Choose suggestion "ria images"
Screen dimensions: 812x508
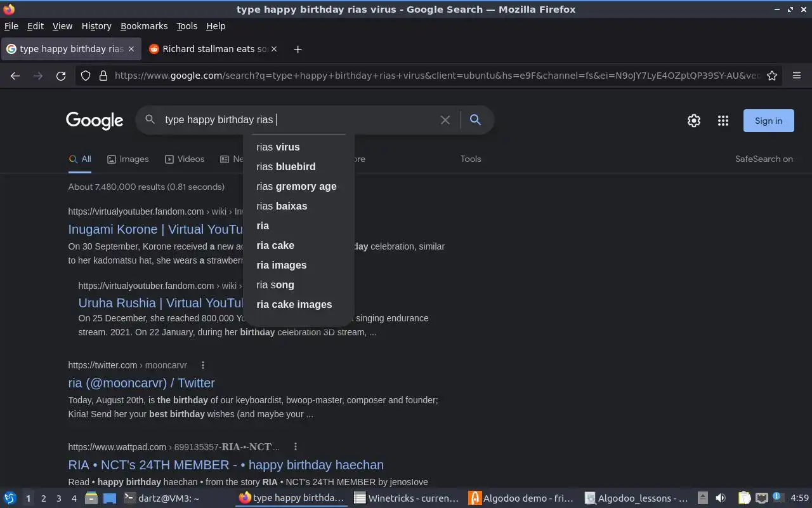(298, 265)
